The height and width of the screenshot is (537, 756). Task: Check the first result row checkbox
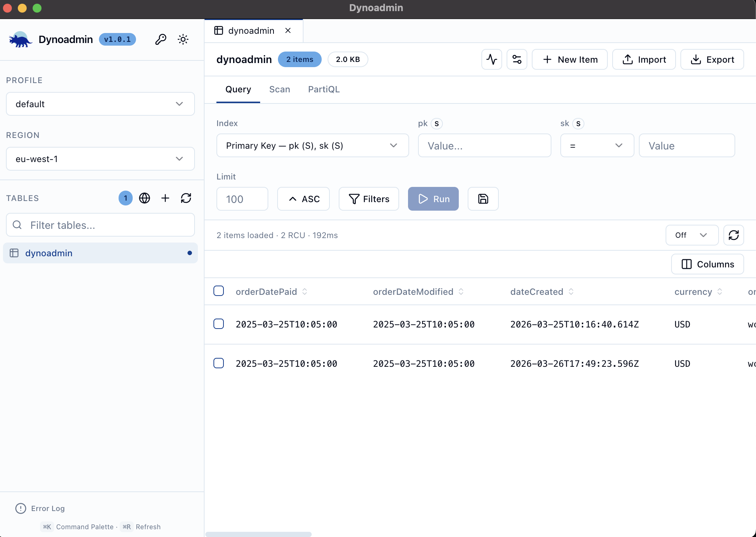(219, 324)
